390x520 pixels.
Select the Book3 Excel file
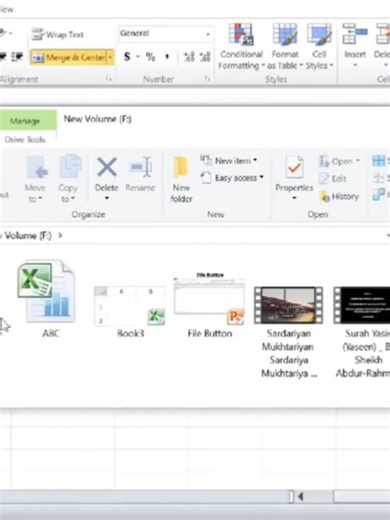pyautogui.click(x=130, y=311)
